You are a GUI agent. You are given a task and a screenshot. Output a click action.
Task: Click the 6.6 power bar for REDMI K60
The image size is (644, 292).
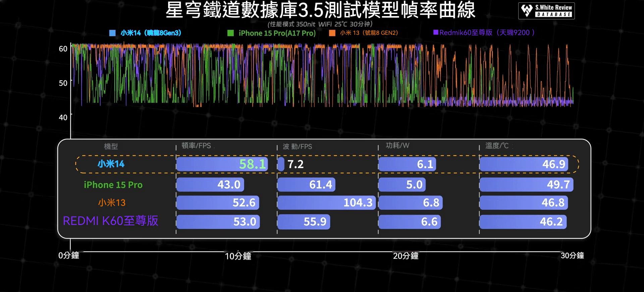[x=410, y=222]
